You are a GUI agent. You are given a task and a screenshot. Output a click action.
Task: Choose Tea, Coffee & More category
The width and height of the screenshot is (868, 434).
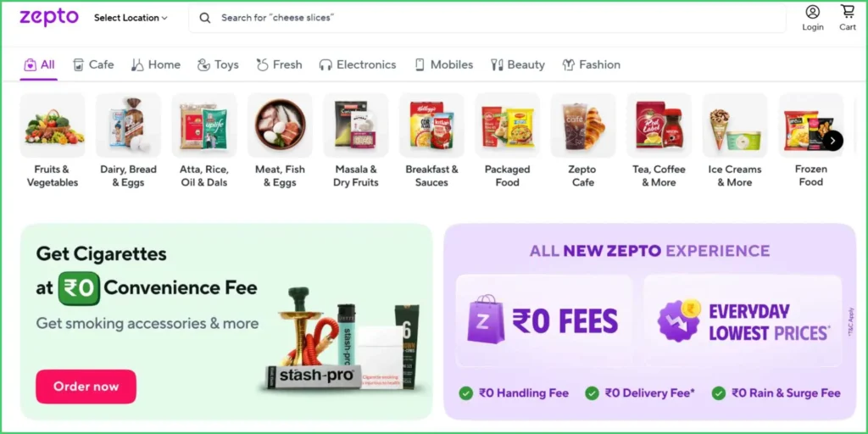(659, 142)
